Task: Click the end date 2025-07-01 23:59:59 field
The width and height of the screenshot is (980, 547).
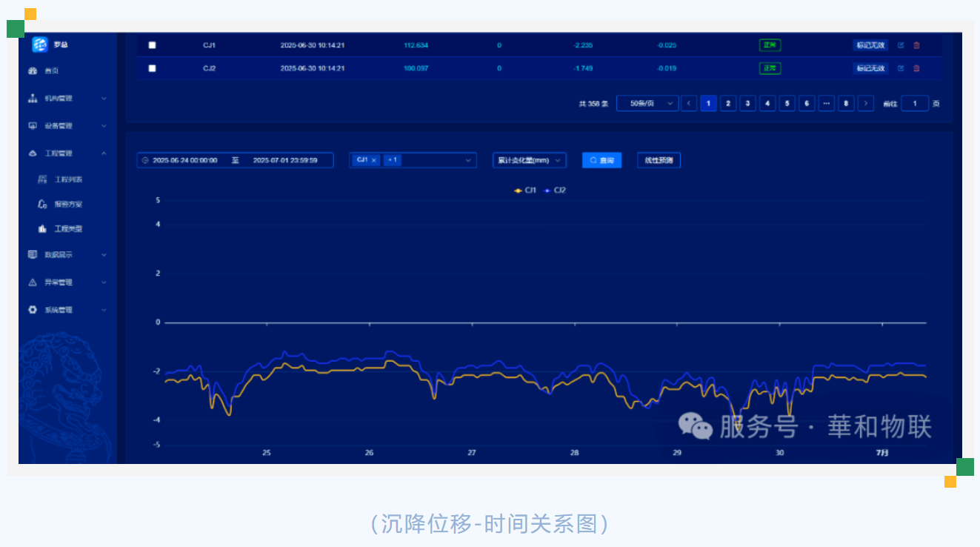Action: tap(285, 160)
